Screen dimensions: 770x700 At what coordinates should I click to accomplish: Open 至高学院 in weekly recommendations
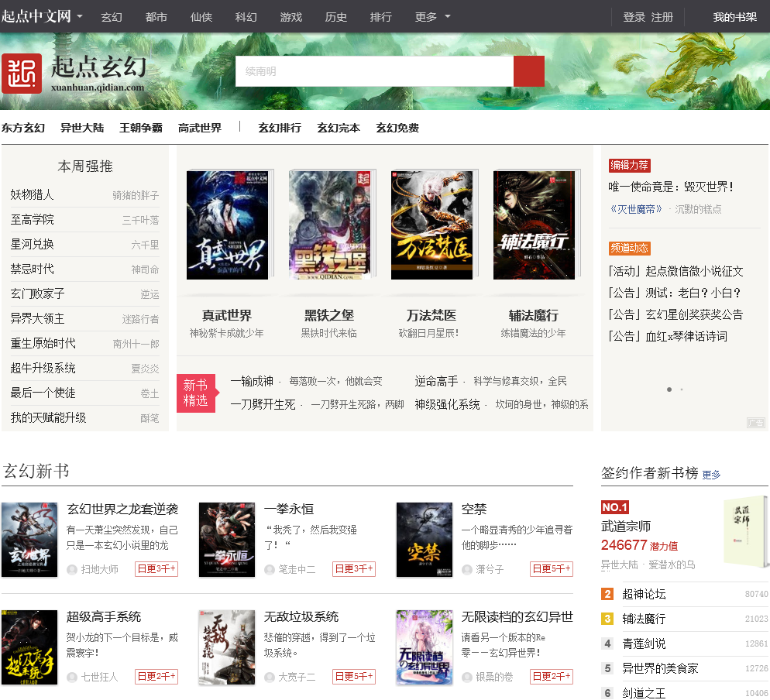[33, 219]
